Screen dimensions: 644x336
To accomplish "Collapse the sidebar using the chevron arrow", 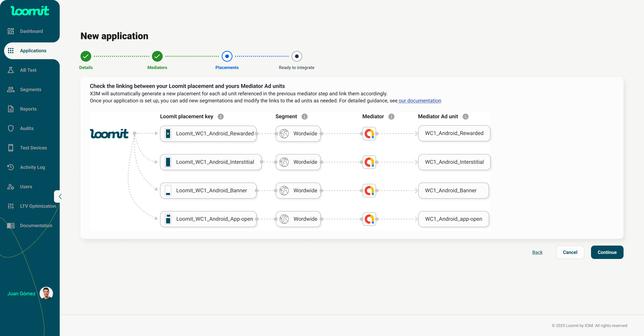I will tap(60, 197).
